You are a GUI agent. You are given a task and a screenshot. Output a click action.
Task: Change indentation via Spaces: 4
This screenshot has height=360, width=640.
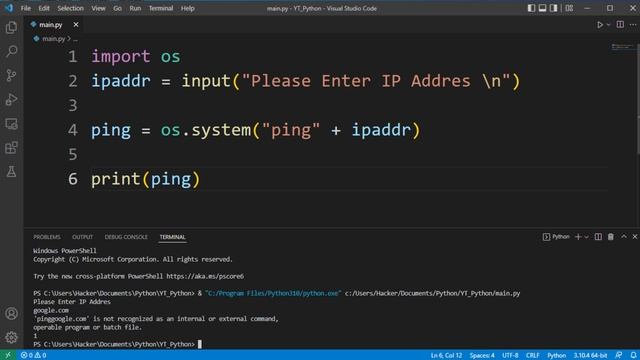482,355
